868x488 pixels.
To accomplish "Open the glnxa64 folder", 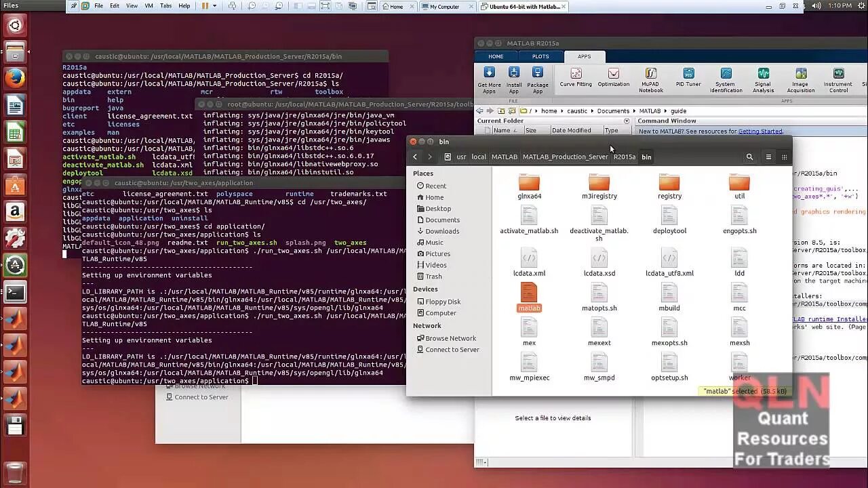I will click(529, 186).
